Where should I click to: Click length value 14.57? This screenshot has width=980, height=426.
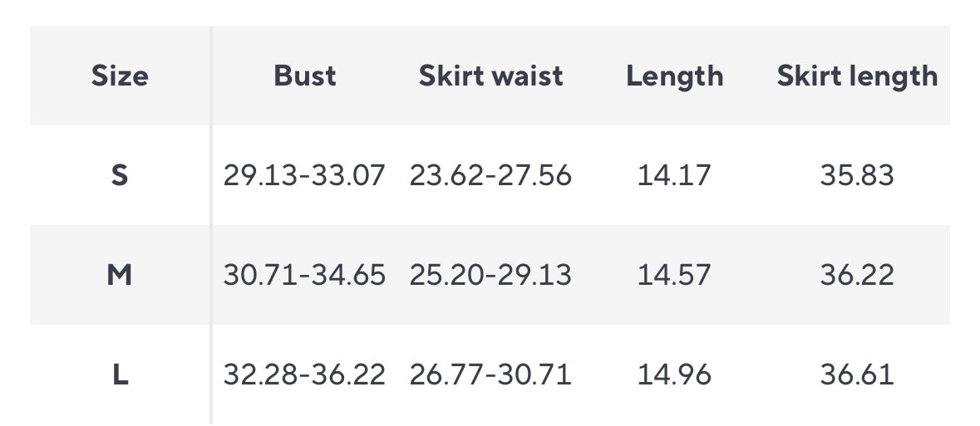(674, 275)
